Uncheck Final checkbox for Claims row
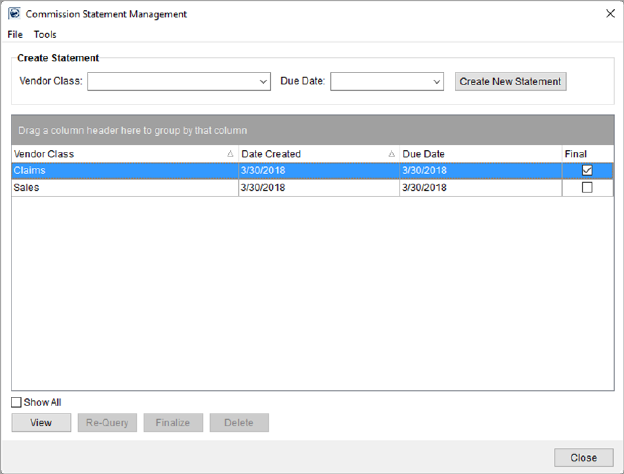 pyautogui.click(x=587, y=171)
